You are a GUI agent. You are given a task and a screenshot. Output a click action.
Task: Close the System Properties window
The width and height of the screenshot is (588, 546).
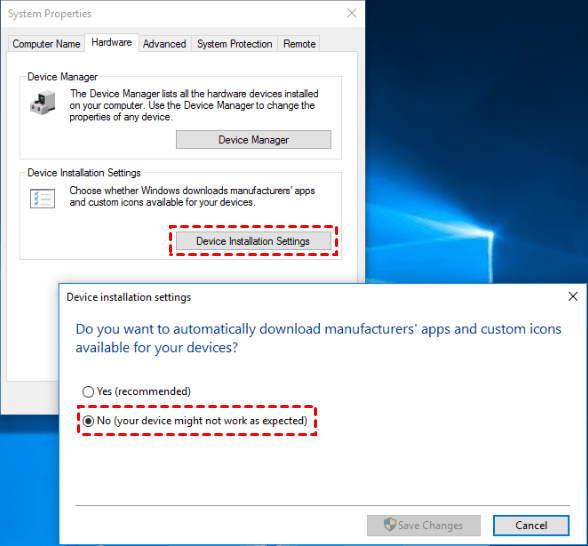coord(351,13)
